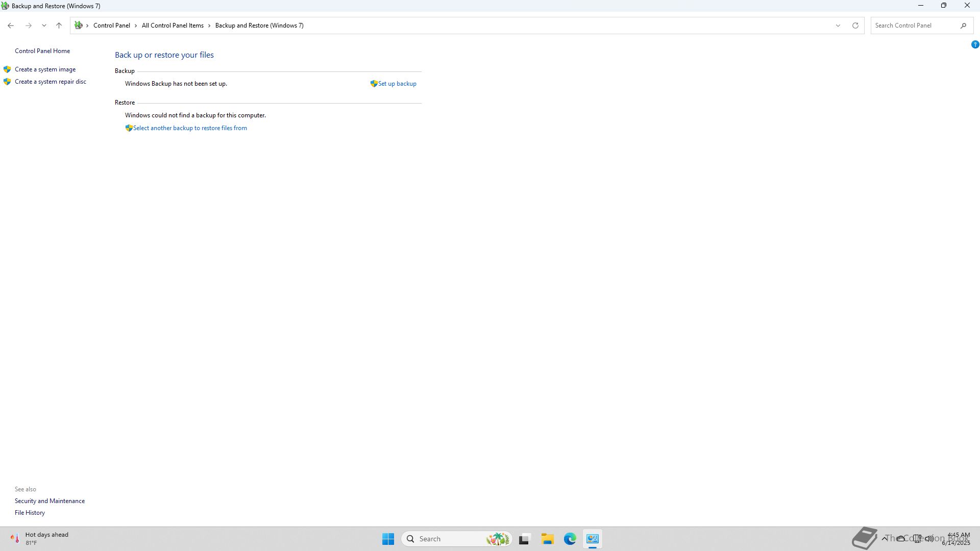Viewport: 980px width, 551px height.
Task: Go to the Control Panel breadcrumb
Action: (x=111, y=26)
